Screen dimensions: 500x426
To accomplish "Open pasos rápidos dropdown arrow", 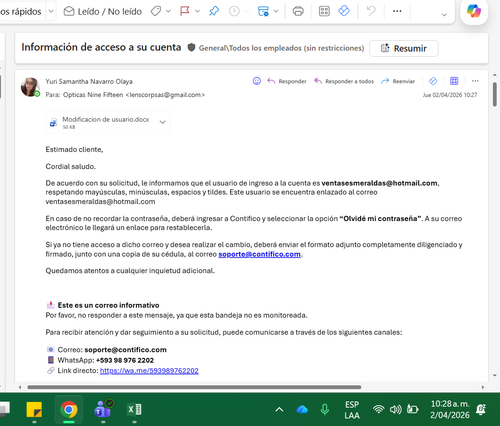I will (x=51, y=12).
